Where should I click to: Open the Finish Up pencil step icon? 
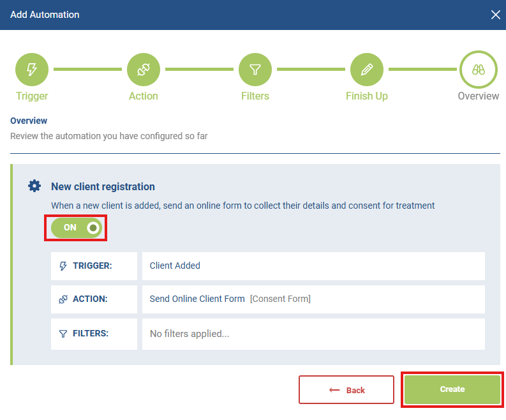(367, 70)
